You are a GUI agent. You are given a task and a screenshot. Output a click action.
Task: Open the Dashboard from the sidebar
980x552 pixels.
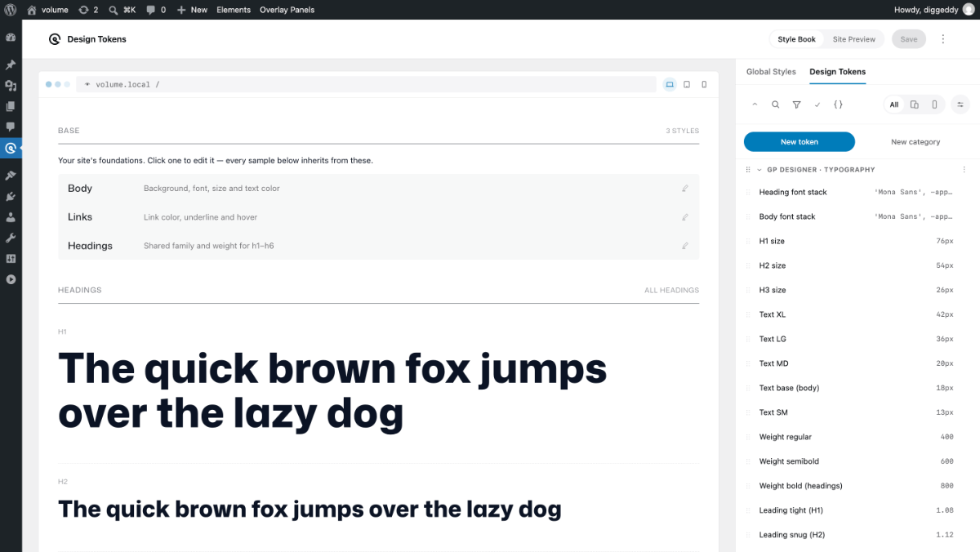[11, 38]
